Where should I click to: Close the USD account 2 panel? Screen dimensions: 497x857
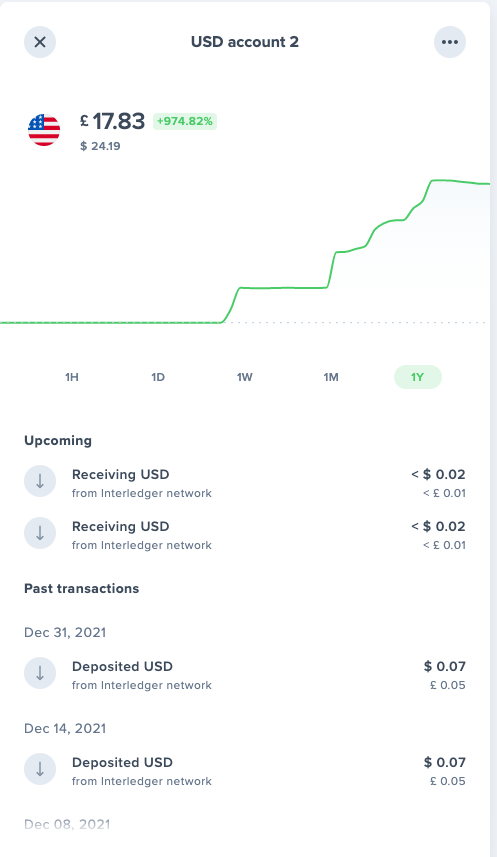[x=40, y=42]
